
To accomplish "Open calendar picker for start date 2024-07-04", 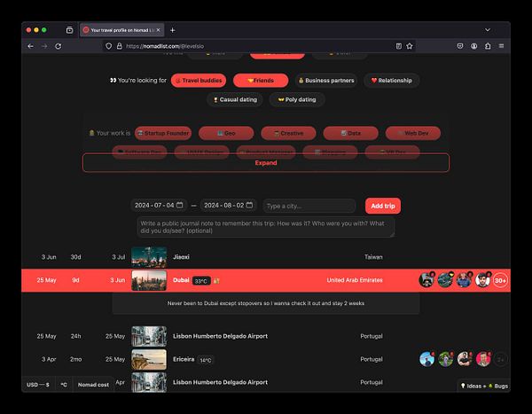I will (x=180, y=205).
